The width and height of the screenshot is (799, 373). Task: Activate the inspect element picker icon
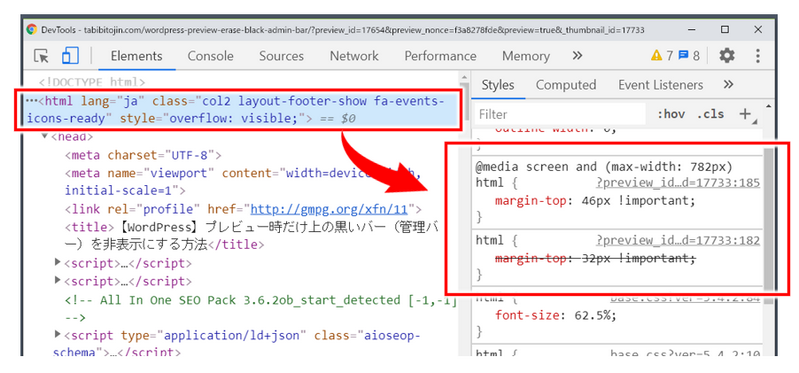(x=41, y=56)
